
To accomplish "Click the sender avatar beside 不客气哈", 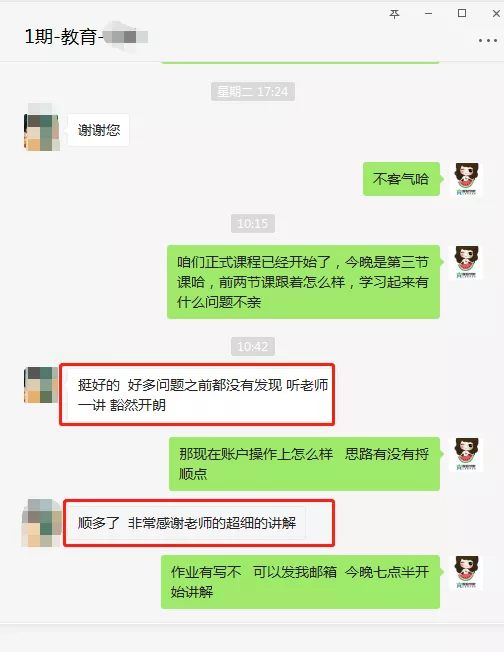I will click(466, 179).
